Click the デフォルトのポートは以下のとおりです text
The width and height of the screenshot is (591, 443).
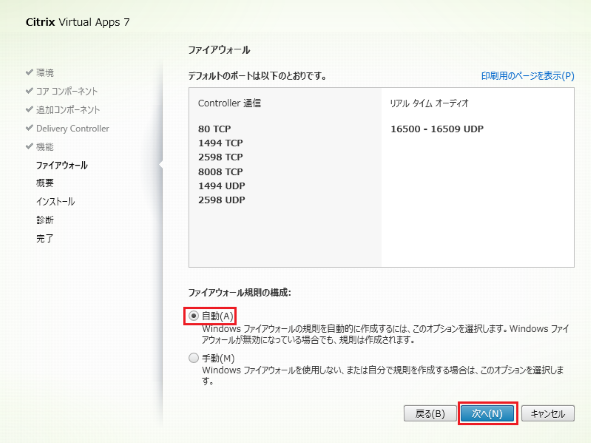pos(257,76)
